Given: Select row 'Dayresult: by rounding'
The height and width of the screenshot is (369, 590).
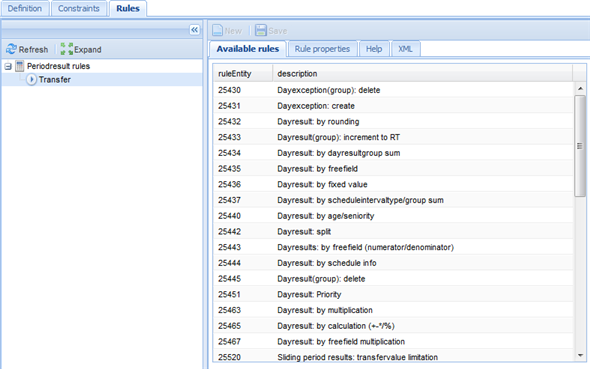Looking at the screenshot, I should [x=393, y=121].
